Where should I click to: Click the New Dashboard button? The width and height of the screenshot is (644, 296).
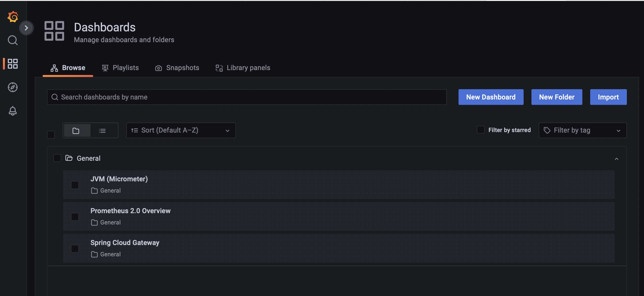click(x=491, y=97)
